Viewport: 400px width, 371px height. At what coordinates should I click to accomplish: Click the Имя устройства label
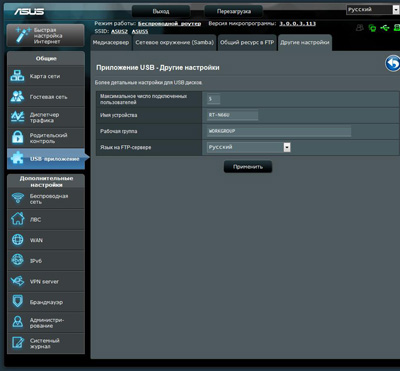(119, 115)
